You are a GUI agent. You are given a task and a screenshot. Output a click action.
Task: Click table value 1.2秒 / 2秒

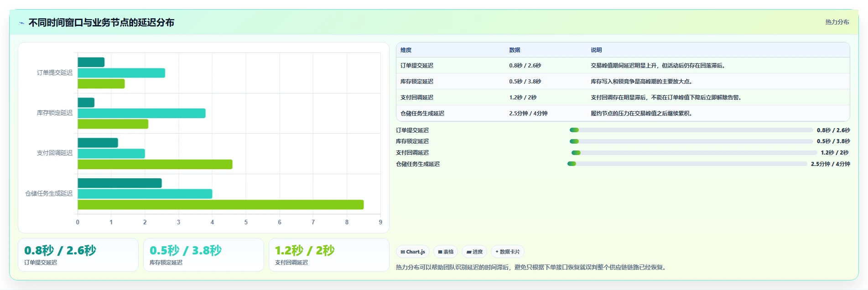523,98
